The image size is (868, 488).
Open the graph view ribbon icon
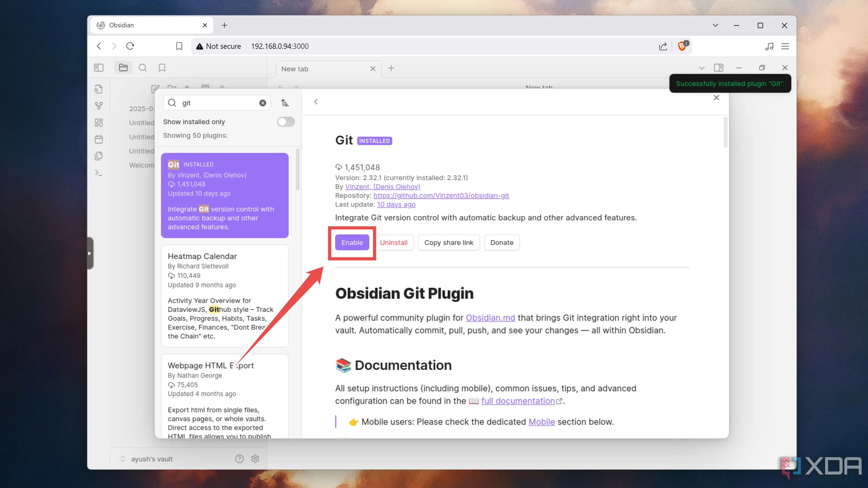(x=99, y=106)
